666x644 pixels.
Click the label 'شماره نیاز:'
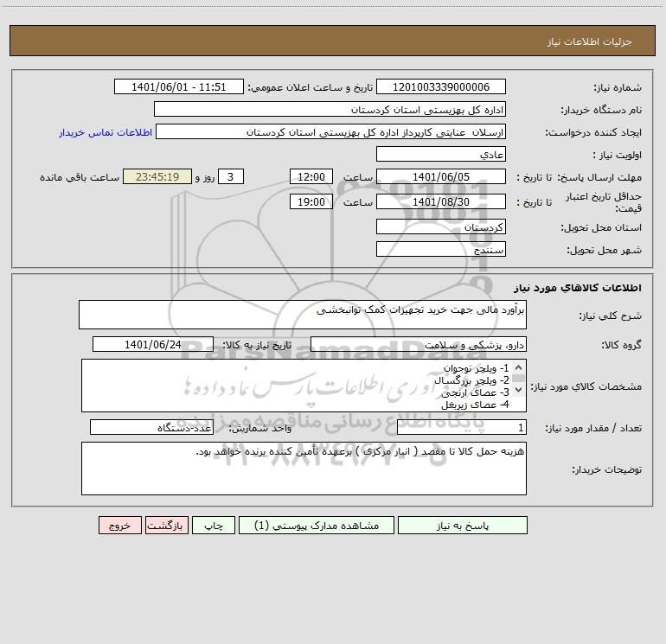click(x=618, y=87)
